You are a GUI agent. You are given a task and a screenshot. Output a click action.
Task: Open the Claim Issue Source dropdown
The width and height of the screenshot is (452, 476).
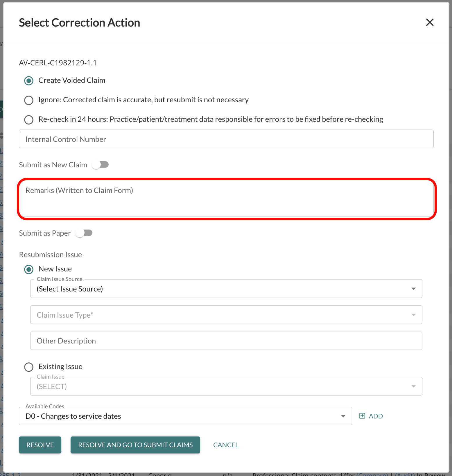(x=414, y=289)
